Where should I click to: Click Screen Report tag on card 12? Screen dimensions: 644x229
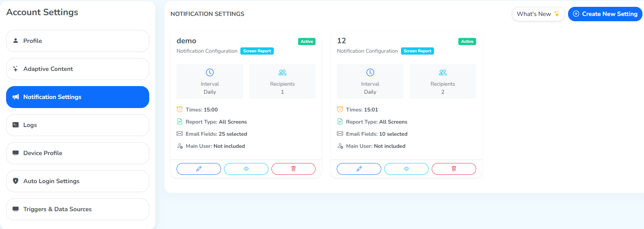(417, 51)
